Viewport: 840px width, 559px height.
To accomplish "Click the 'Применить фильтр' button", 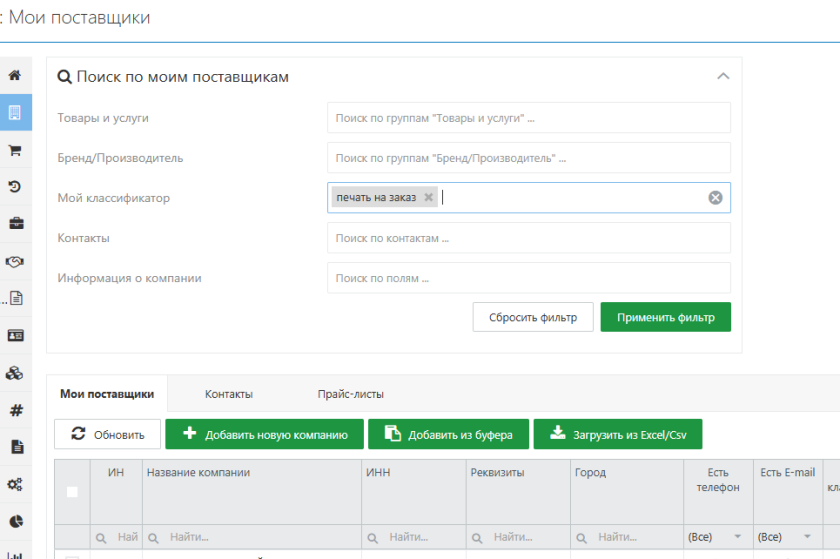I will (x=665, y=317).
